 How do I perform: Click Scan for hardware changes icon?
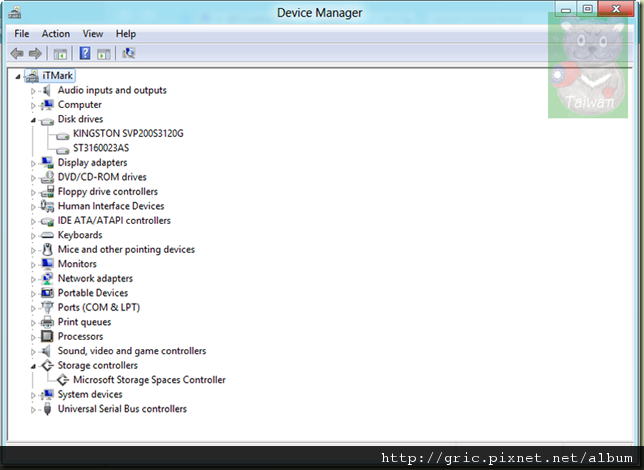(x=128, y=53)
